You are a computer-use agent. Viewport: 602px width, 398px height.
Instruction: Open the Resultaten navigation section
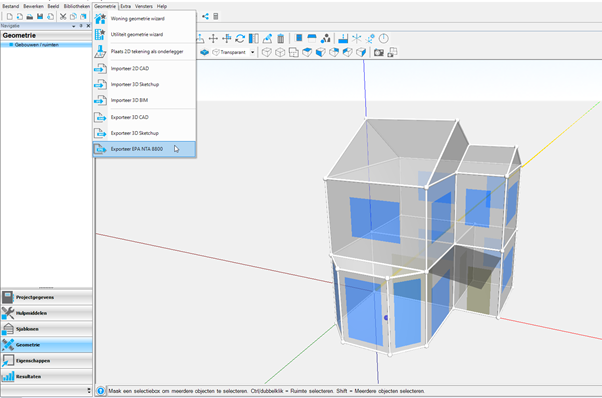coord(46,377)
